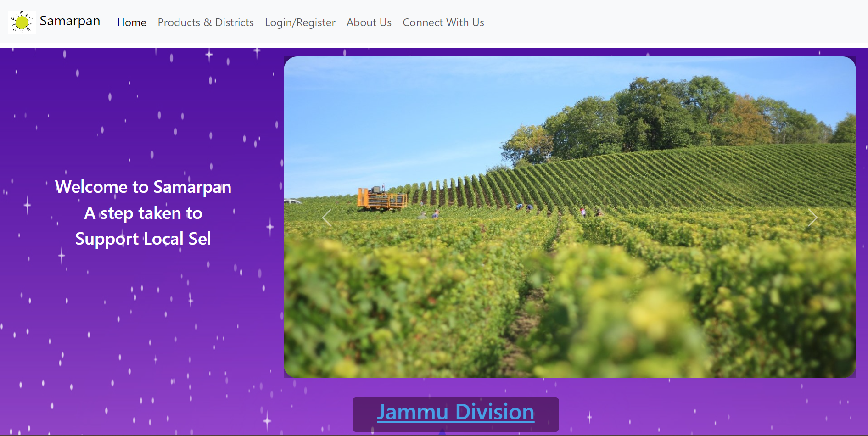Open the Samarpan brand link

tap(70, 21)
